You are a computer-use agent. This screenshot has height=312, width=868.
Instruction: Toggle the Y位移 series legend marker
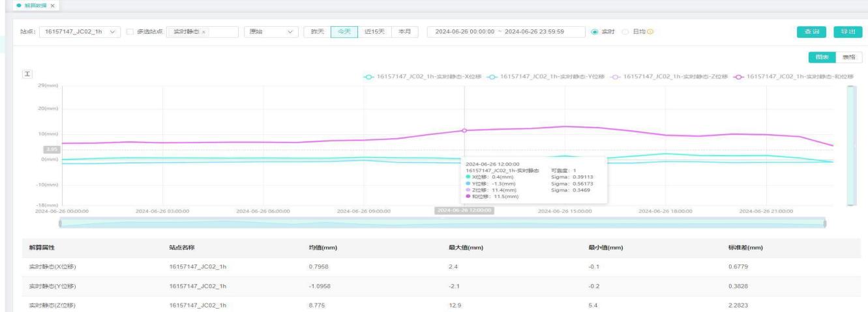(x=492, y=76)
